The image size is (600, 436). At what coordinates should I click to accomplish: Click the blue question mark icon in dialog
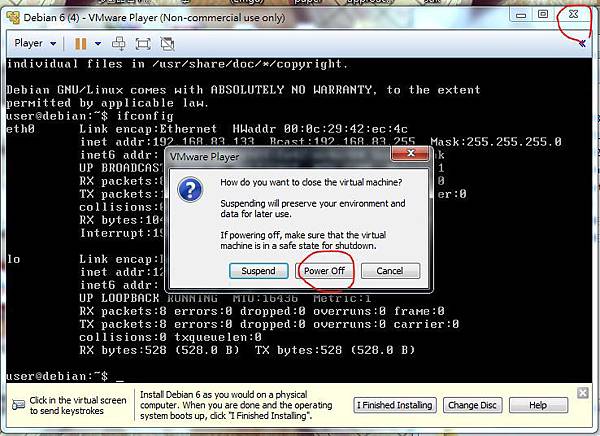(x=190, y=189)
